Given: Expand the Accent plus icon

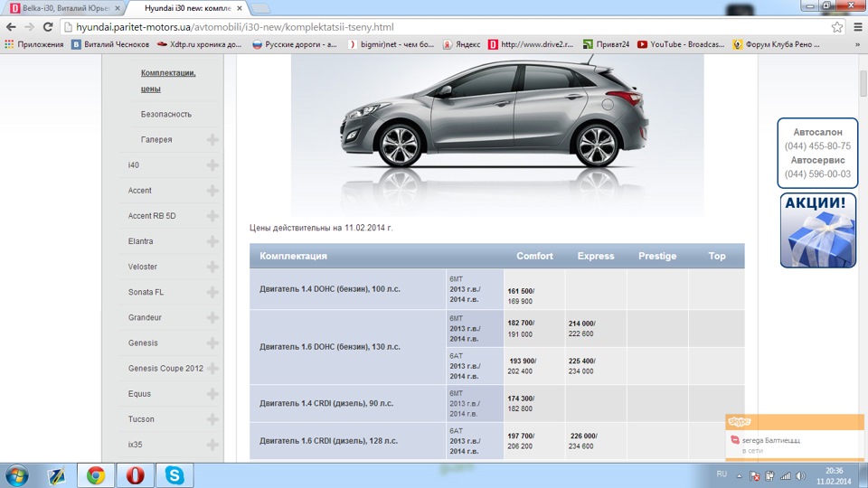Looking at the screenshot, I should click(212, 191).
